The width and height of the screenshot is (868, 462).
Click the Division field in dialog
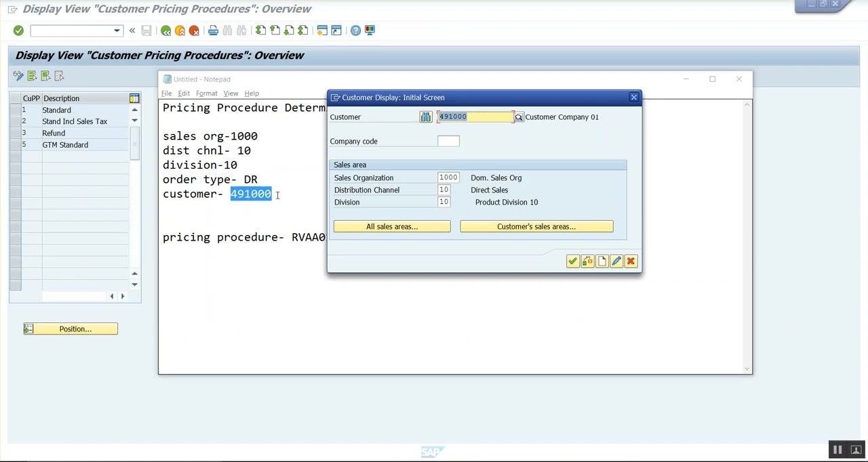point(443,202)
